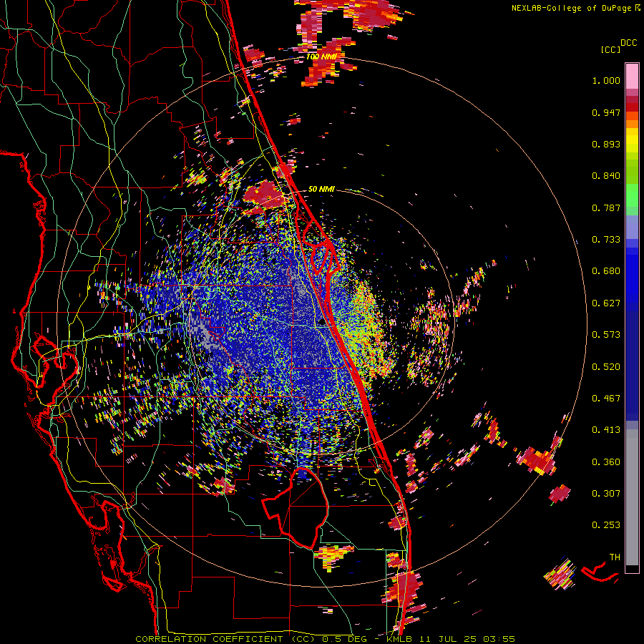
Task: Select the 0.520 legend value
Action: (606, 367)
